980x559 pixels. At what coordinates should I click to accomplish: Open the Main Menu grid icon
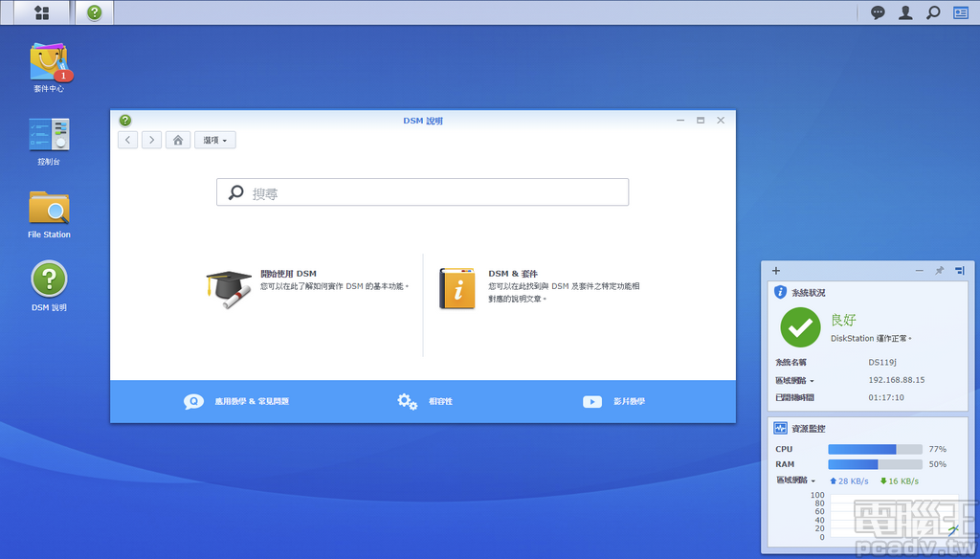click(41, 12)
